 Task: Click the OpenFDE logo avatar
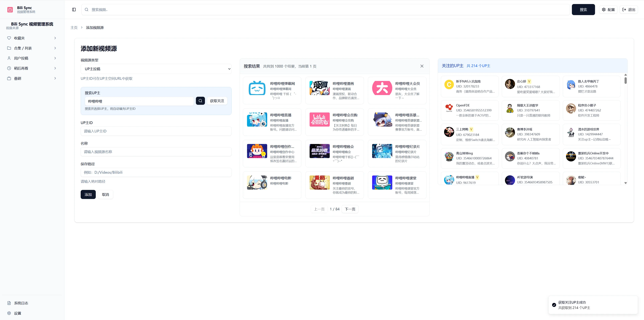pos(449,108)
